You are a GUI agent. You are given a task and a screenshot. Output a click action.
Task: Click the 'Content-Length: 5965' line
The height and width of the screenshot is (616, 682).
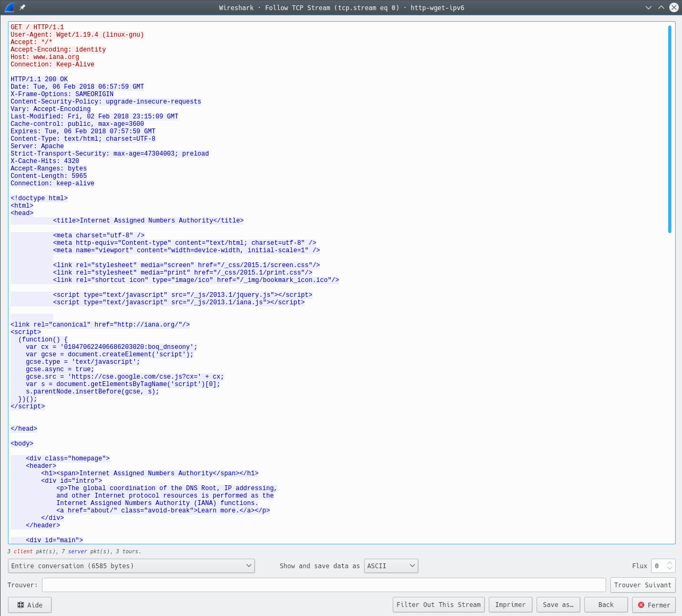coord(49,176)
